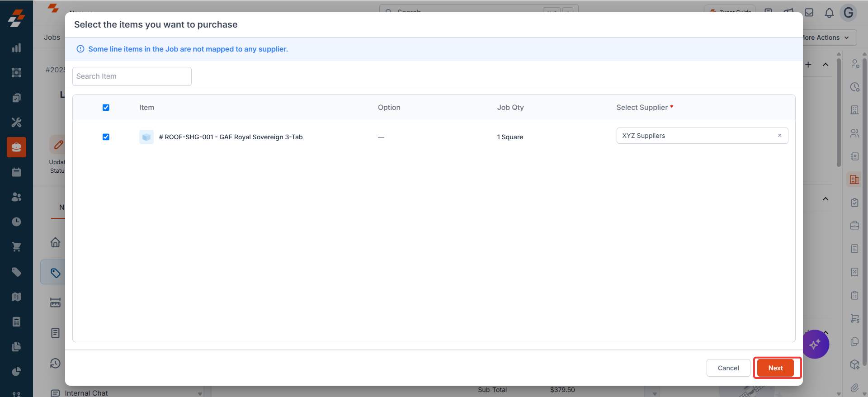This screenshot has width=868, height=397.
Task: Cancel the purchase item selection
Action: coord(728,368)
